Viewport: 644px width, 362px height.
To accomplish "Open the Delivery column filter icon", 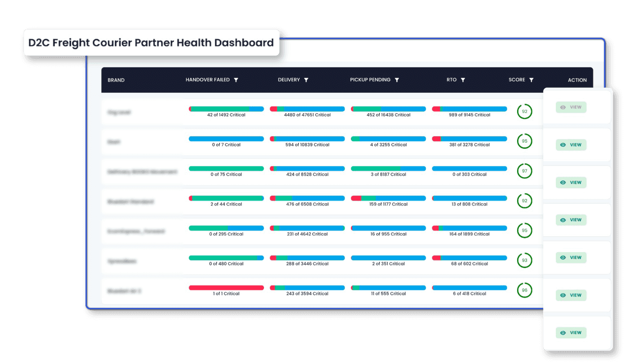I will (x=306, y=80).
